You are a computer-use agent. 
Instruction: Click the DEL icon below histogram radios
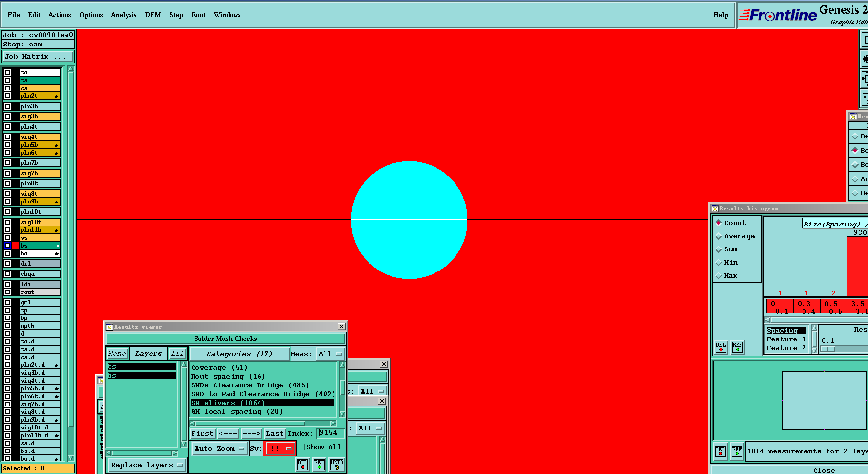point(721,347)
